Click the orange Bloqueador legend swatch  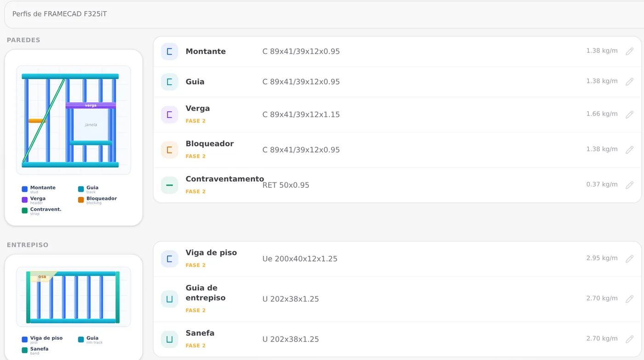(81, 200)
